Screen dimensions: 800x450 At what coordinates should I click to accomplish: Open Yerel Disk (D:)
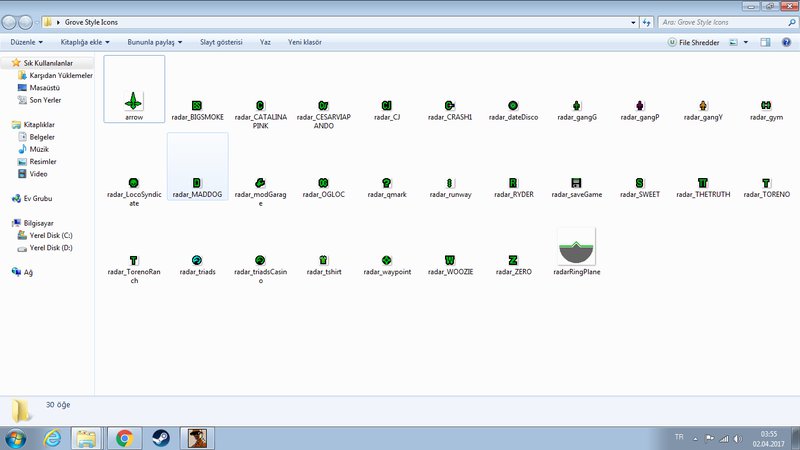51,247
